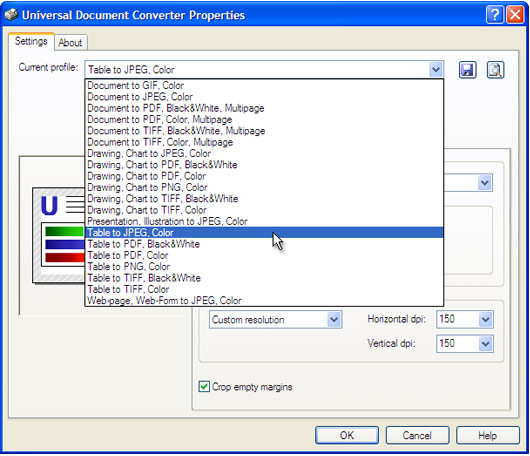Select the Settings tab
This screenshot has width=530, height=456.
tap(31, 41)
